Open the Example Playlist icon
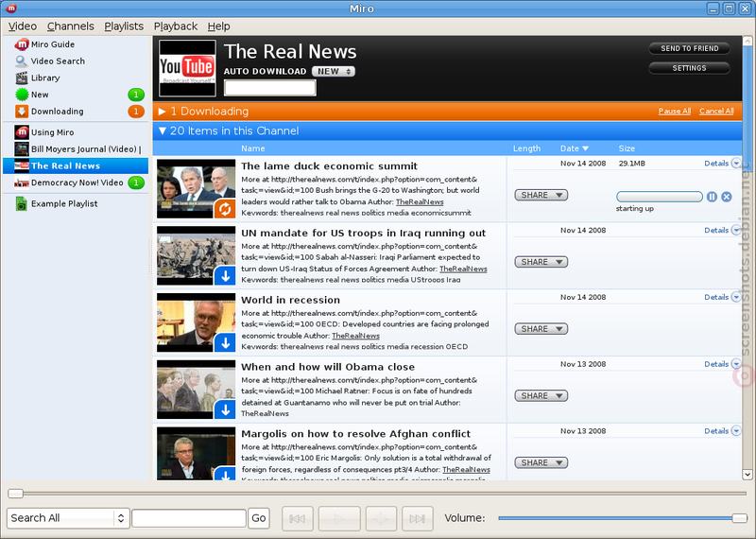Screen dimensions: 756x539 pos(22,203)
